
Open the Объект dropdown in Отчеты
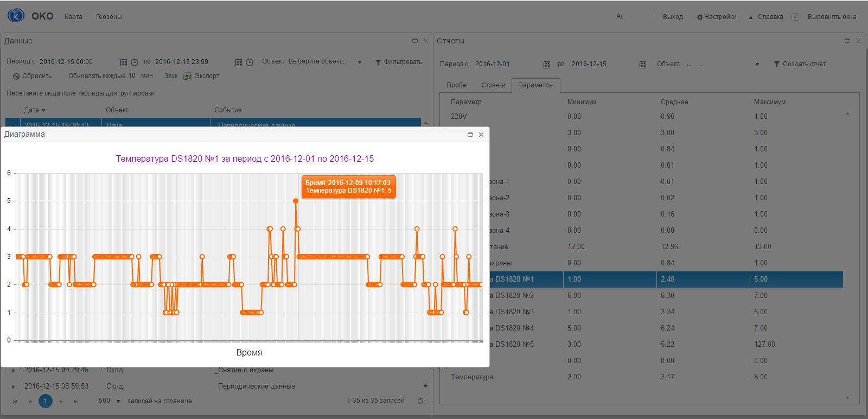pos(757,65)
